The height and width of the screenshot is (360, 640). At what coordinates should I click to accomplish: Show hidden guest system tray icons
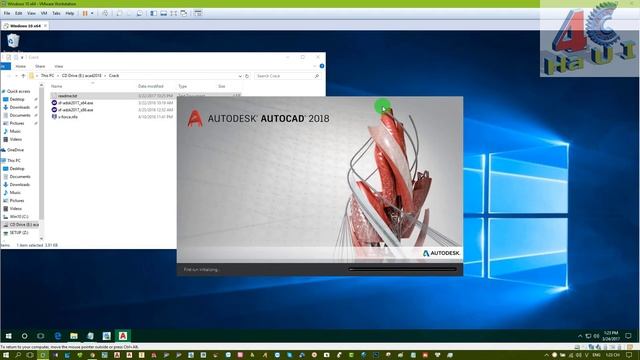pos(580,336)
